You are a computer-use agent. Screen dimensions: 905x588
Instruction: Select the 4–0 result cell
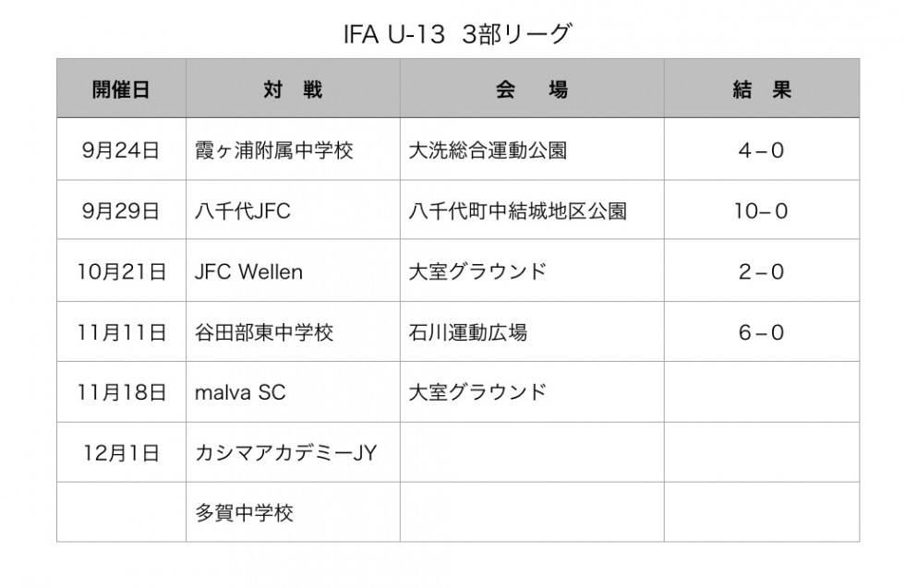pos(762,150)
